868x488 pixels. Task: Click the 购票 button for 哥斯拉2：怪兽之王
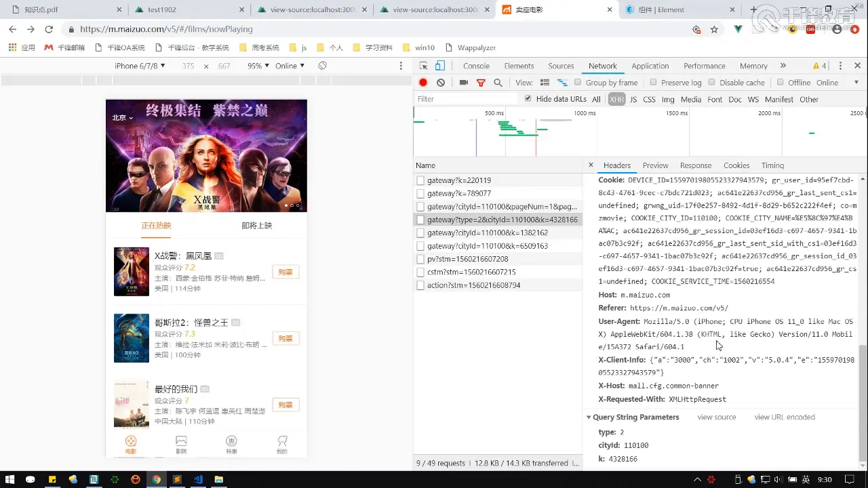click(x=285, y=338)
